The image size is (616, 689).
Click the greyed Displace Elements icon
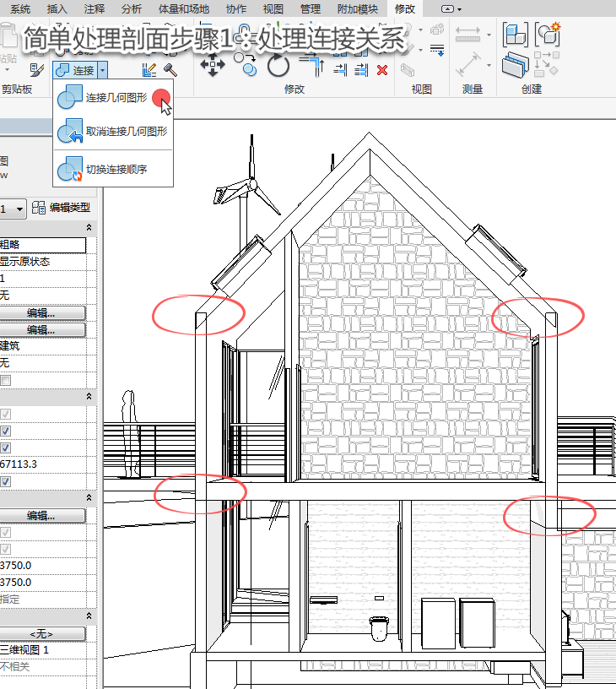[437, 30]
